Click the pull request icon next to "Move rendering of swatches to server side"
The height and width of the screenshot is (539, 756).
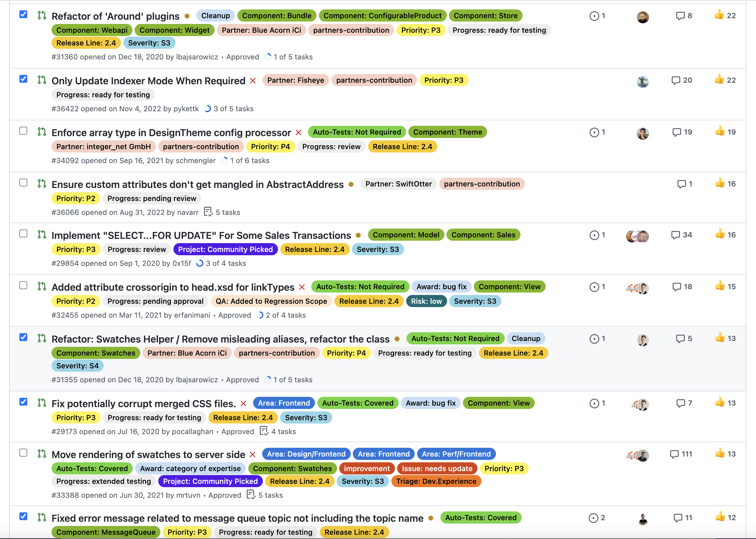coord(41,454)
